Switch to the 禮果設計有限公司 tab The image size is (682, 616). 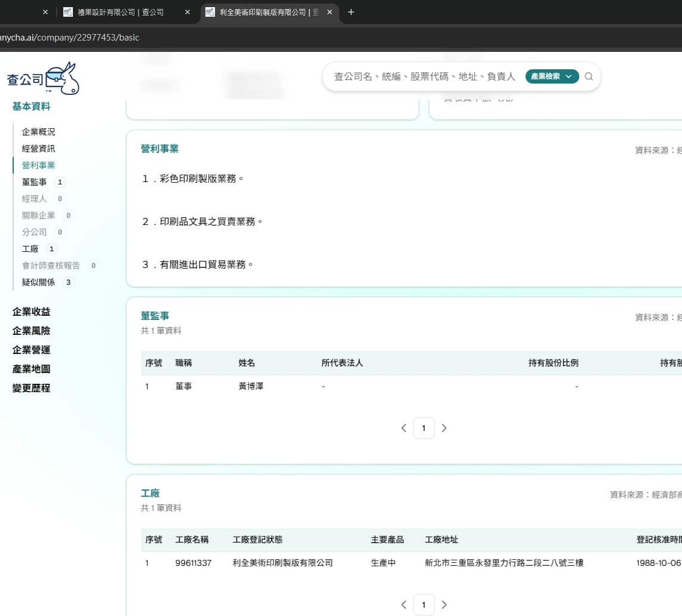click(x=121, y=12)
